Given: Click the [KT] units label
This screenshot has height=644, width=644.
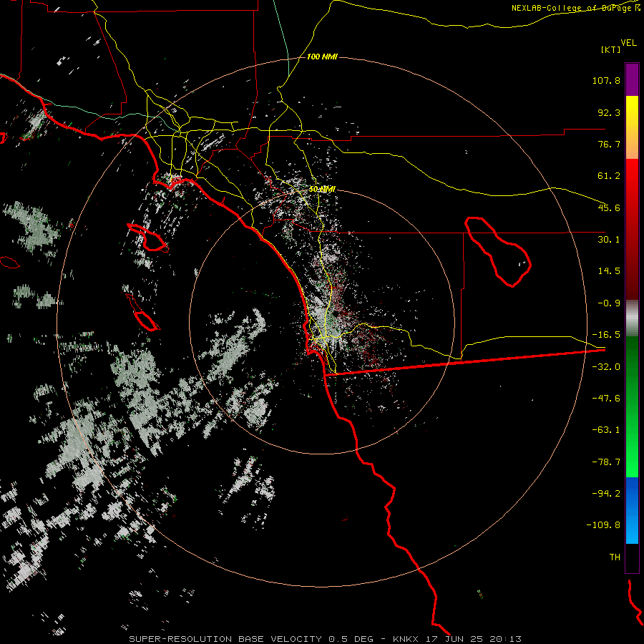Looking at the screenshot, I should tap(611, 49).
